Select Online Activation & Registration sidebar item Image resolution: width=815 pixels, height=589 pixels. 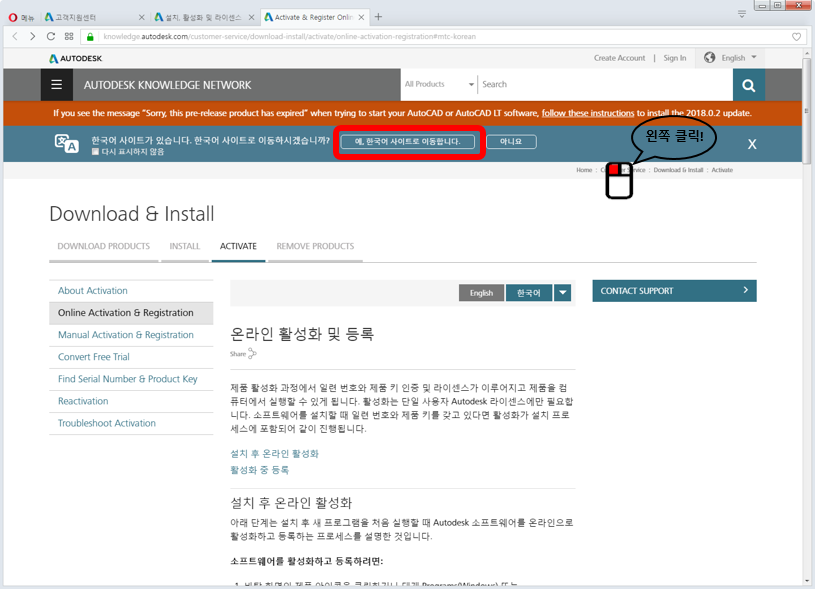pos(131,313)
